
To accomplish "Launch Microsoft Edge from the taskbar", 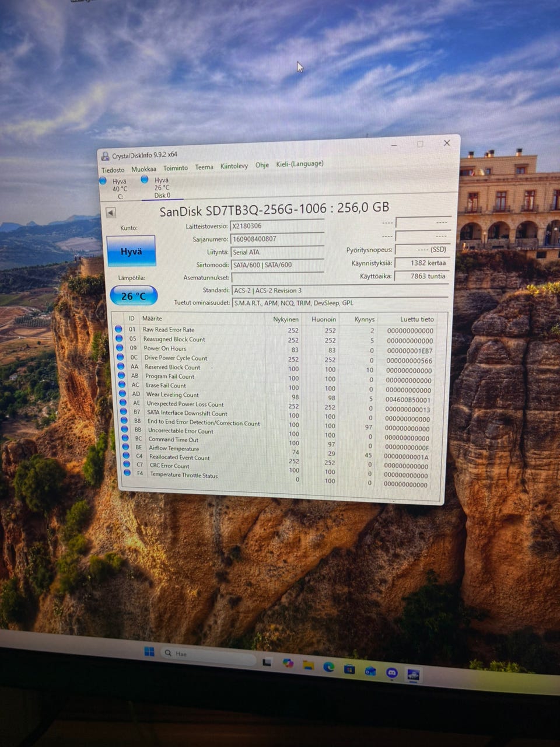I will 328,666.
